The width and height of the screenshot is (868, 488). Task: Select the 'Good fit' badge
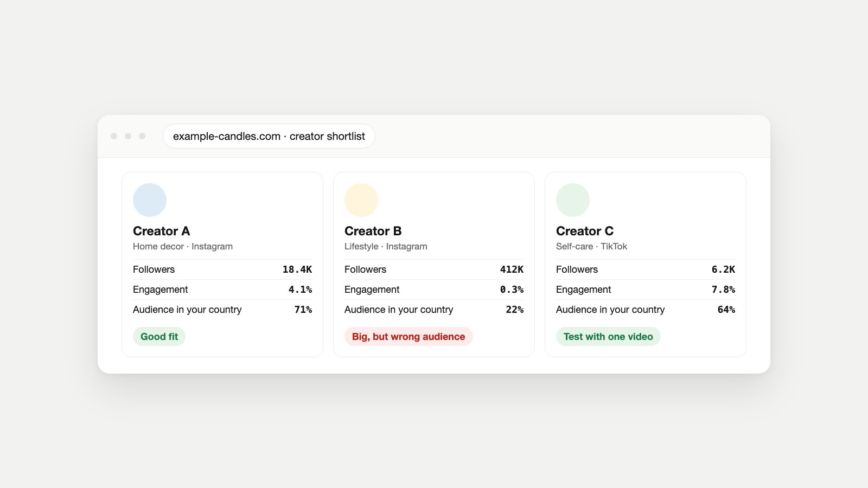(x=159, y=337)
